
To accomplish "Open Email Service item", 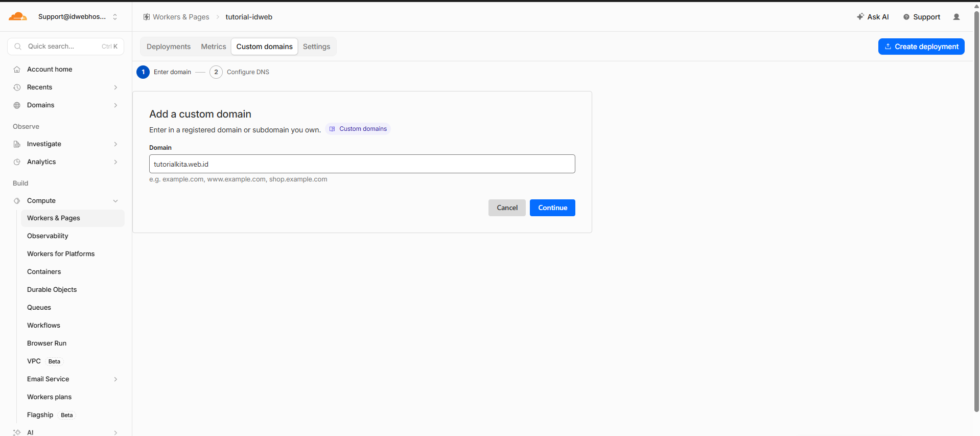I will pos(48,379).
